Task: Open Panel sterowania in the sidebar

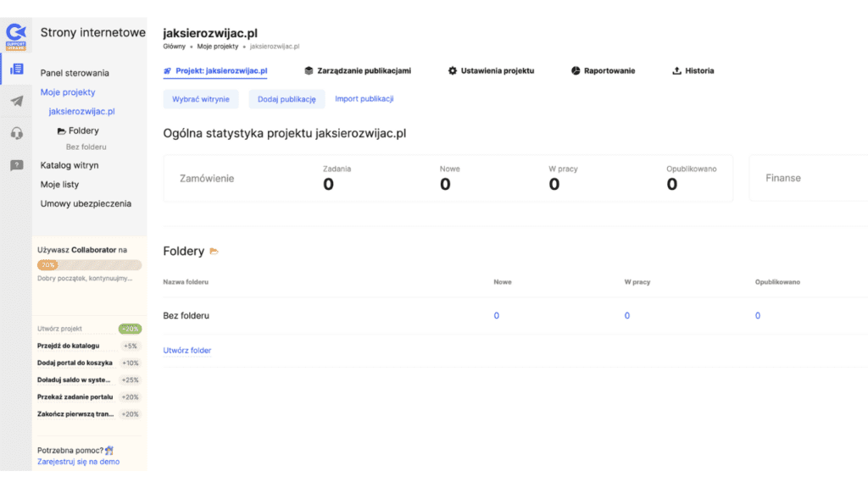Action: click(x=75, y=73)
